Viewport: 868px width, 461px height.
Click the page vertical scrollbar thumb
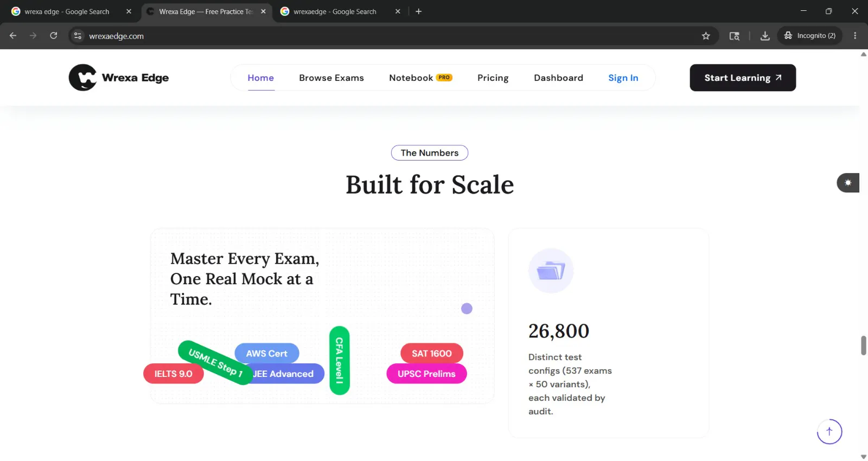point(864,345)
